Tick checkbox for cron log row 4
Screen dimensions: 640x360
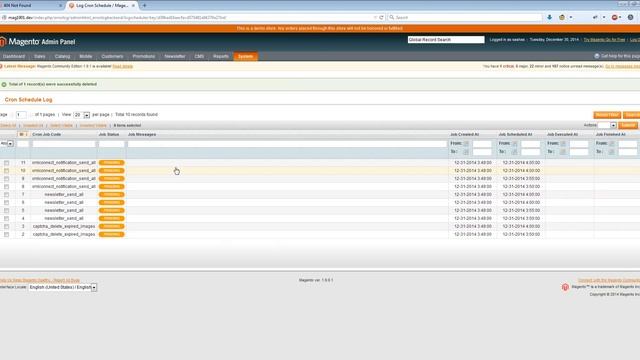pyautogui.click(x=7, y=218)
